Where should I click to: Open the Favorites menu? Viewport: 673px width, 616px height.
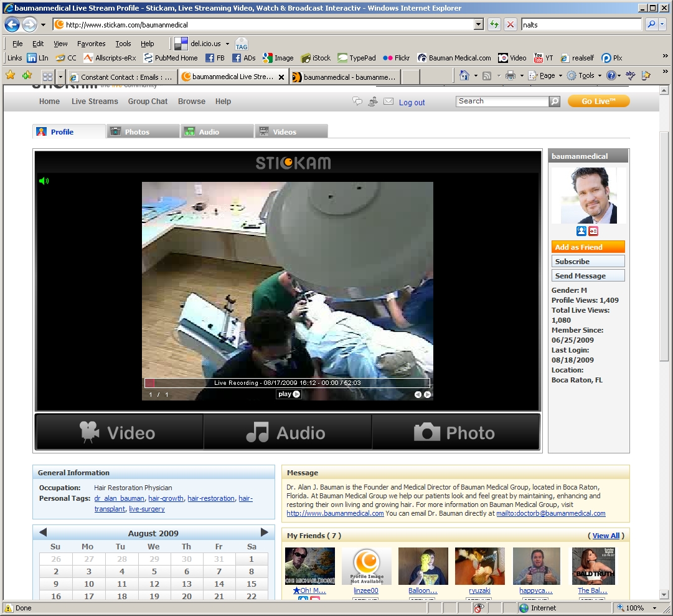point(92,44)
